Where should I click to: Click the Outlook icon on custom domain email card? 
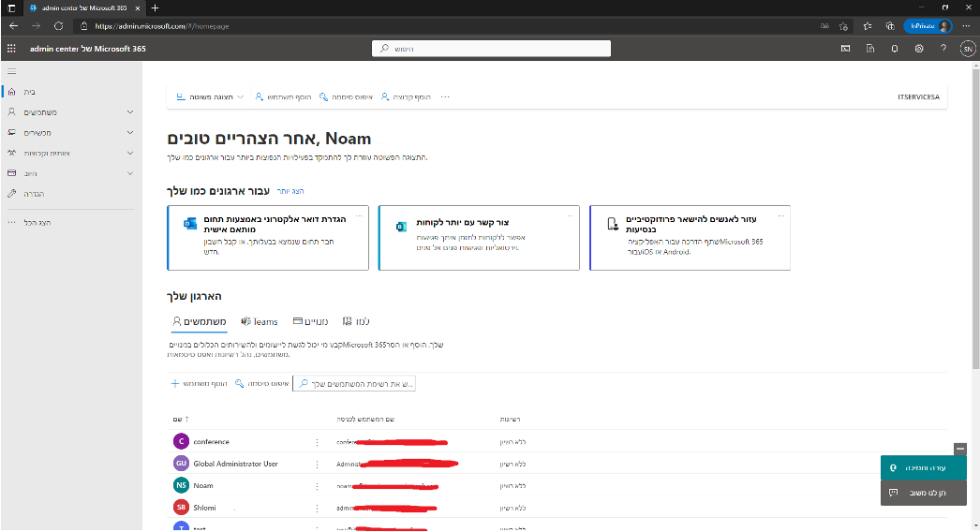190,224
